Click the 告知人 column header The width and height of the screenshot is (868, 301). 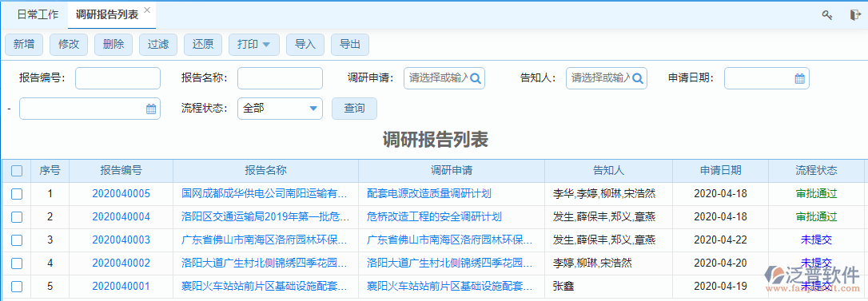(608, 170)
